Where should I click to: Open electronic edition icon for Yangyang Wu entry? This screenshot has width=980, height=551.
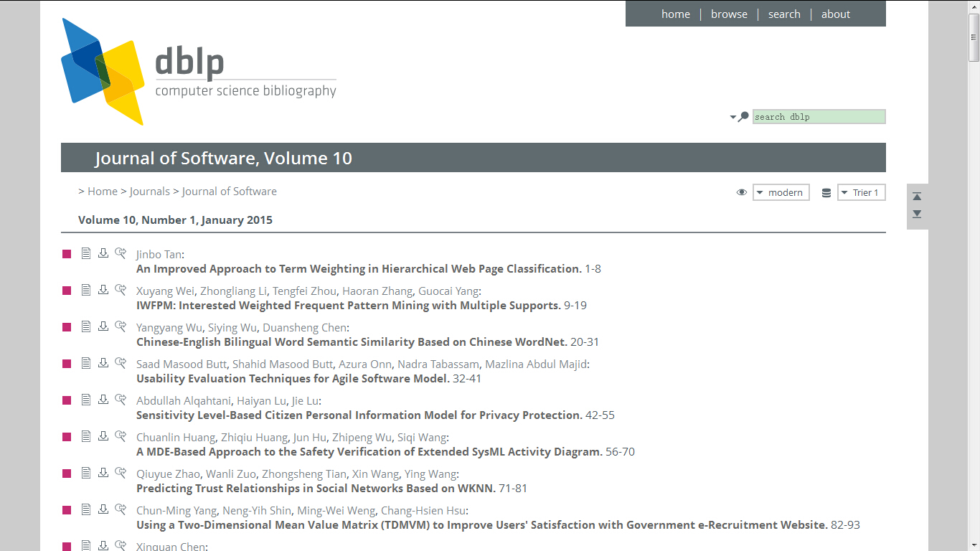[86, 326]
